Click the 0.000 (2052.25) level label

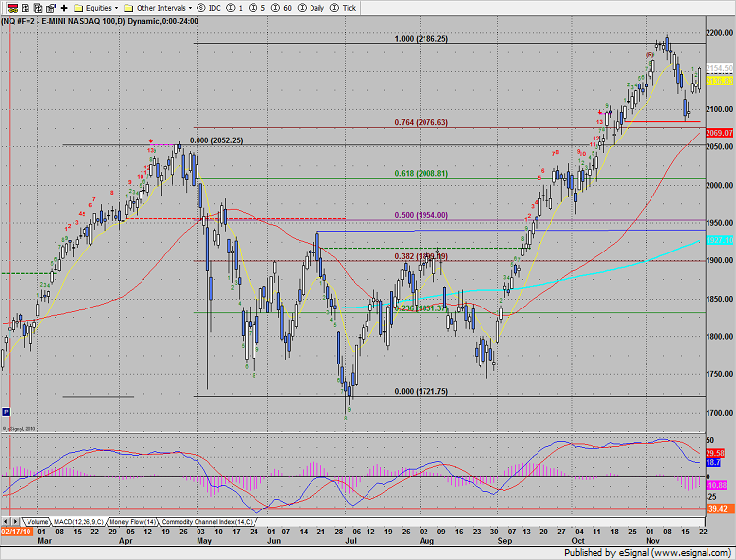(216, 140)
